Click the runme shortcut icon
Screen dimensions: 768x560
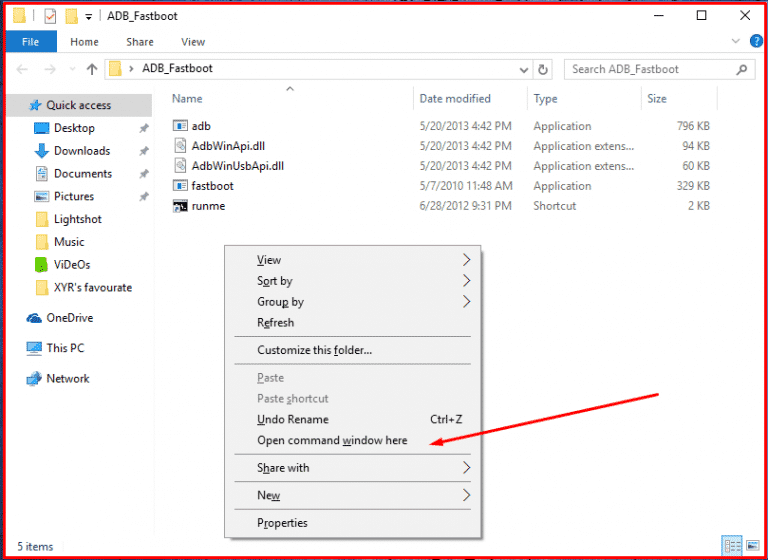click(x=180, y=206)
